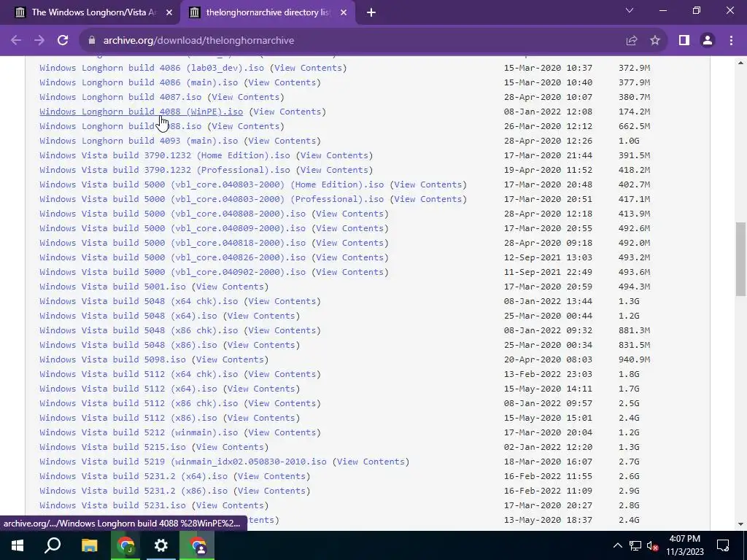The width and height of the screenshot is (747, 560).
Task: Open Windows search from taskbar
Action: [53, 545]
